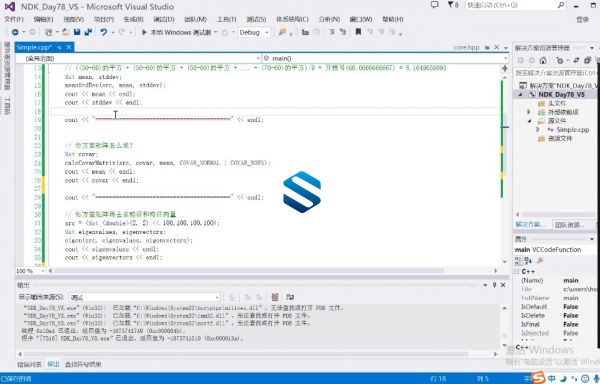Pin the Simple.cpp tab

[x=59, y=47]
